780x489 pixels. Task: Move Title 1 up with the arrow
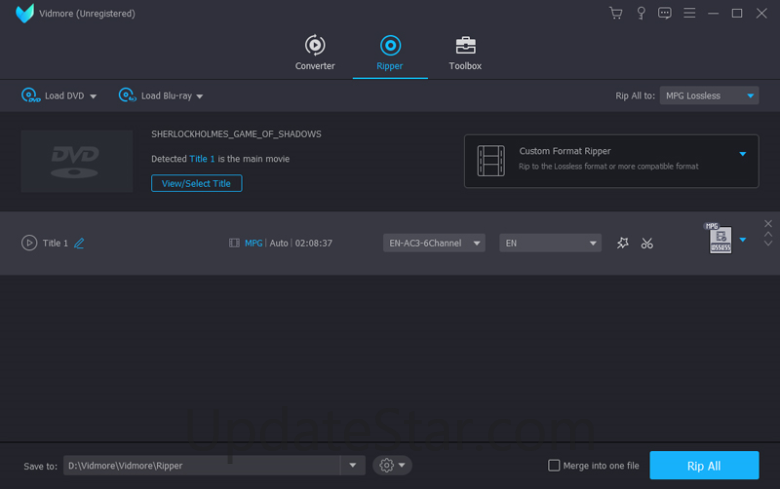768,234
